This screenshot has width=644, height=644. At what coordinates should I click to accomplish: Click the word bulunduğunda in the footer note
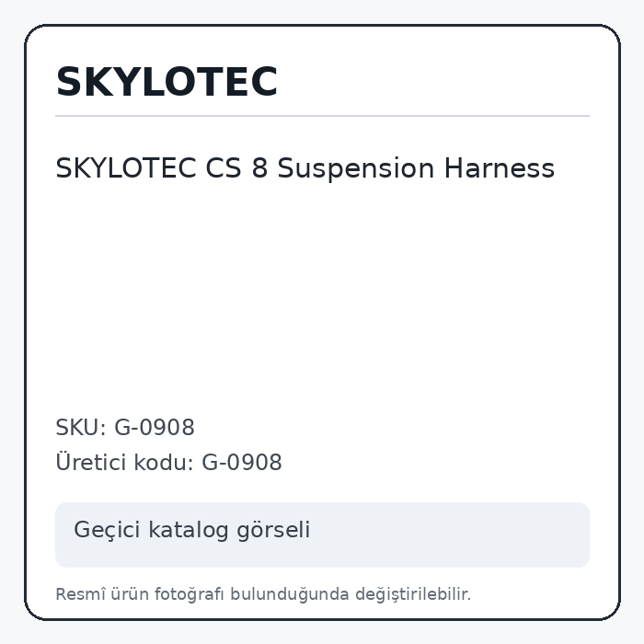[x=290, y=594]
